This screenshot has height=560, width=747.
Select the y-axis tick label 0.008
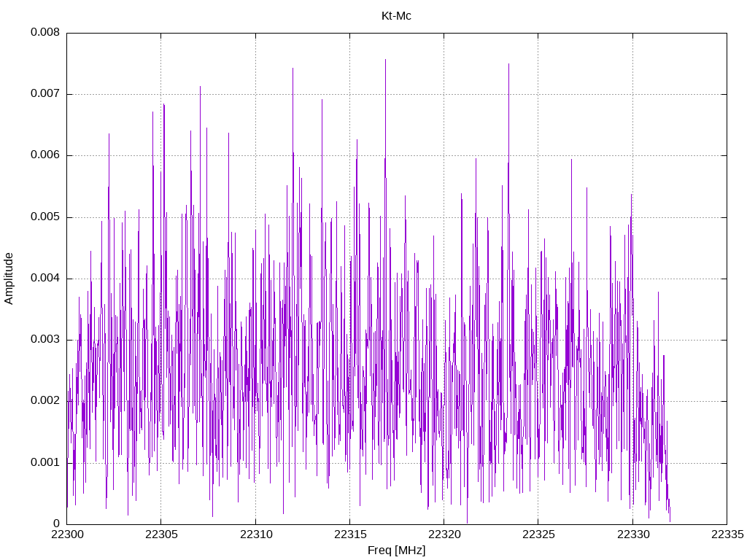pyautogui.click(x=45, y=32)
